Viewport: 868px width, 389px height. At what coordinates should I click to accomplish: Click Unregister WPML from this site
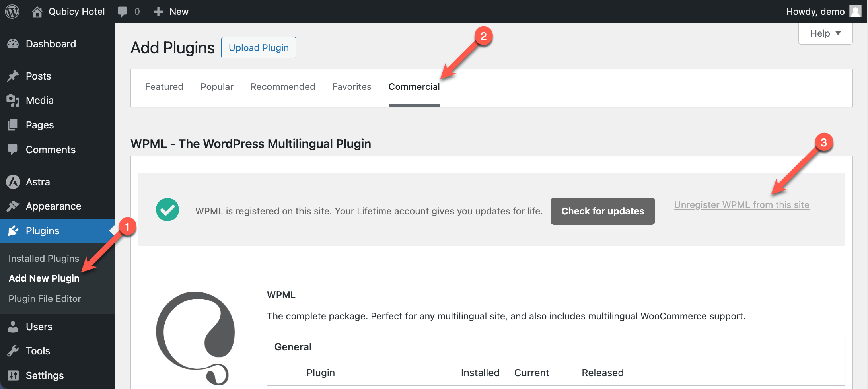(x=741, y=205)
